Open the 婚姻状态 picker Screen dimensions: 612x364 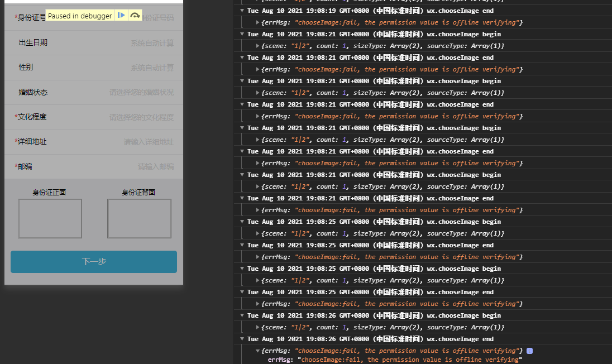(x=94, y=93)
